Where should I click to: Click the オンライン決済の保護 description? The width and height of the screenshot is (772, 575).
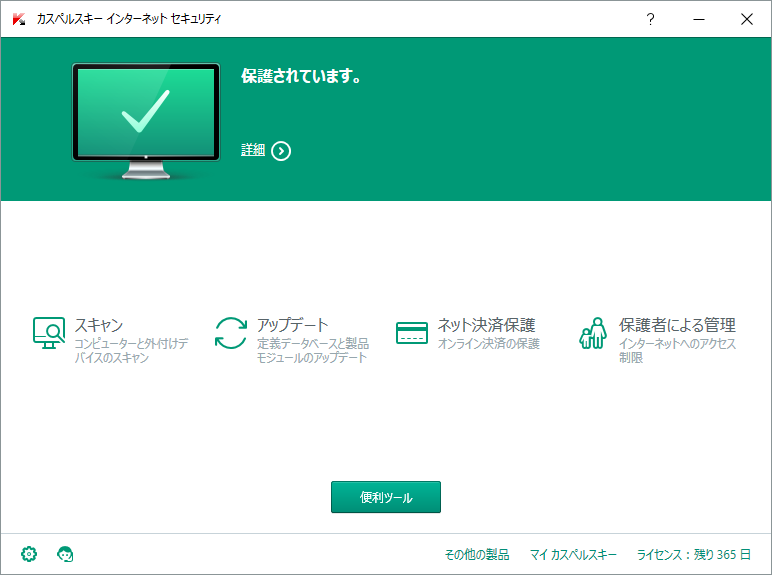coord(489,344)
